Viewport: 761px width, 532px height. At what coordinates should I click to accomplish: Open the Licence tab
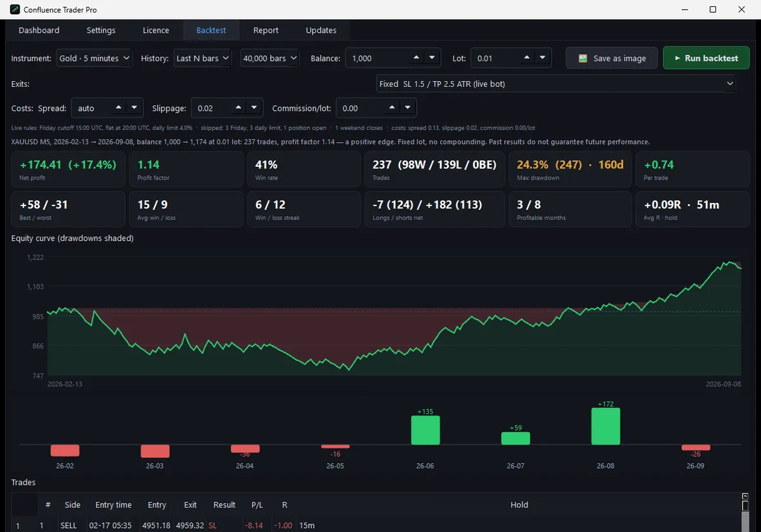[156, 30]
